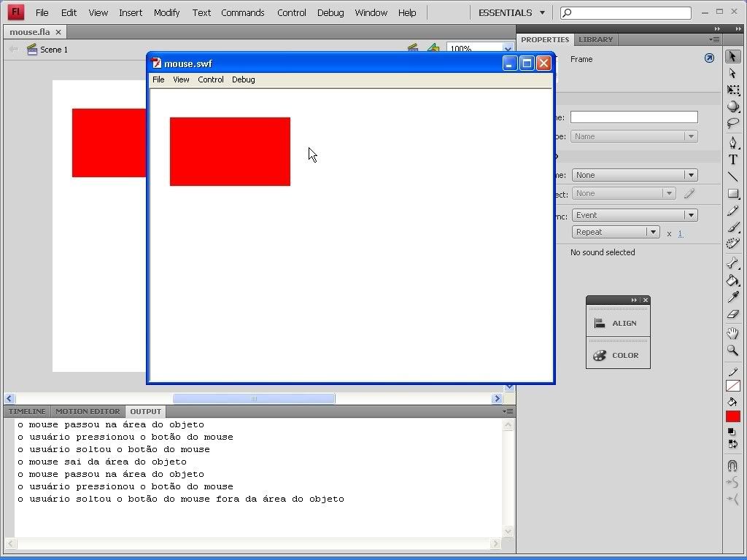This screenshot has width=747, height=560.
Task: Pick the Eyedropper tool
Action: click(x=733, y=297)
